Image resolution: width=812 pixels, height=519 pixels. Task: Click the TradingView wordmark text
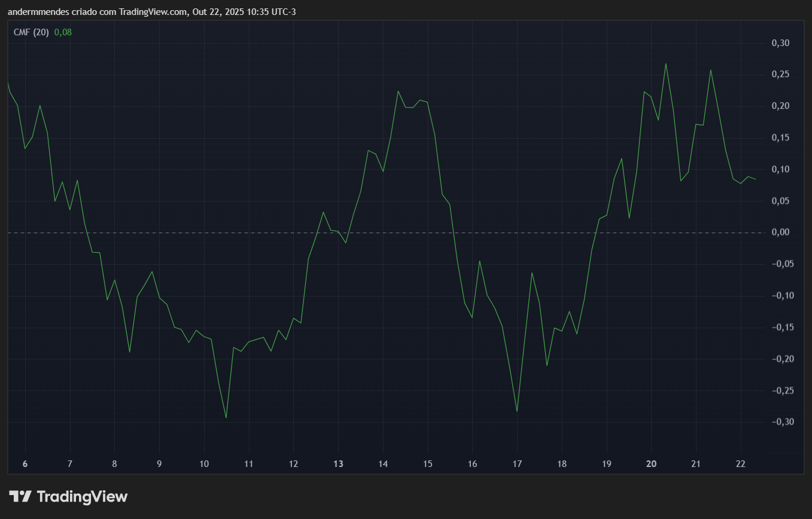pyautogui.click(x=82, y=496)
